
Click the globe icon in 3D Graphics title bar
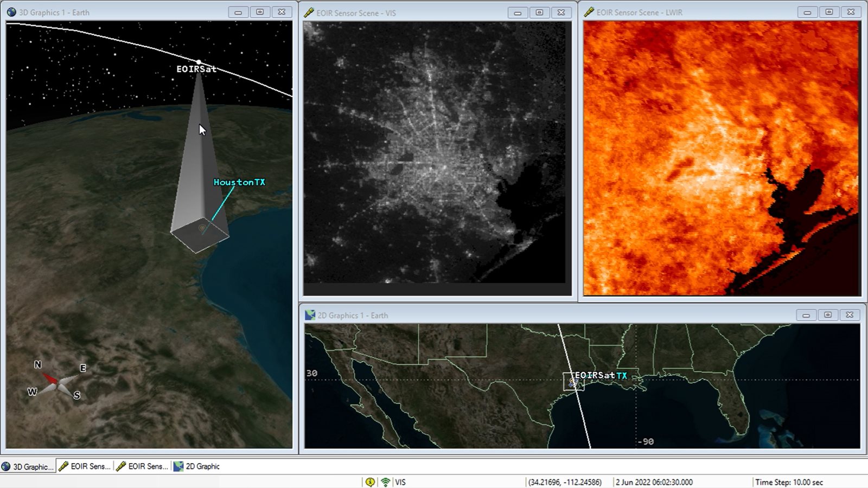coord(11,12)
